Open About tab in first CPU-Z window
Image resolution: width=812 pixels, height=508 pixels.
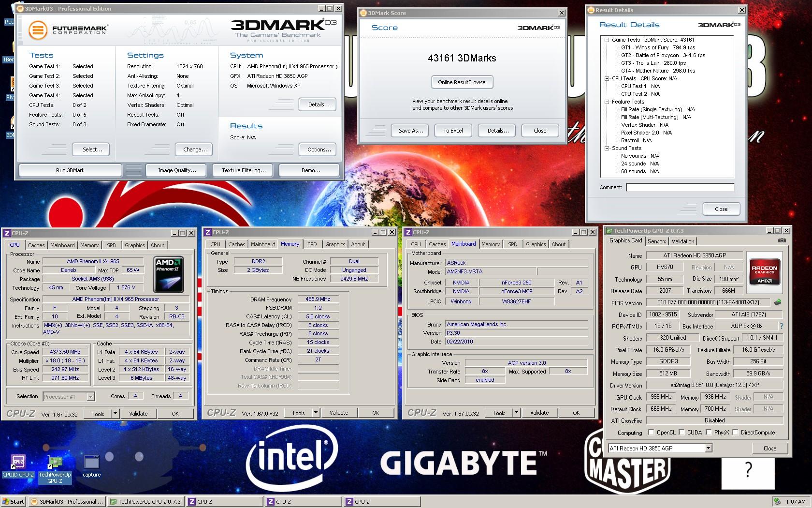coord(158,245)
